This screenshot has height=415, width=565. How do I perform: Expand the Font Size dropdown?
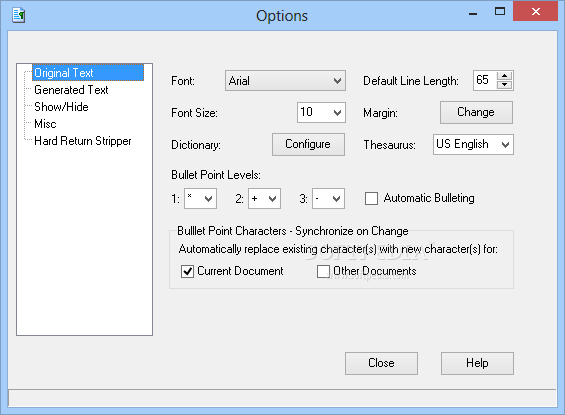(x=321, y=112)
